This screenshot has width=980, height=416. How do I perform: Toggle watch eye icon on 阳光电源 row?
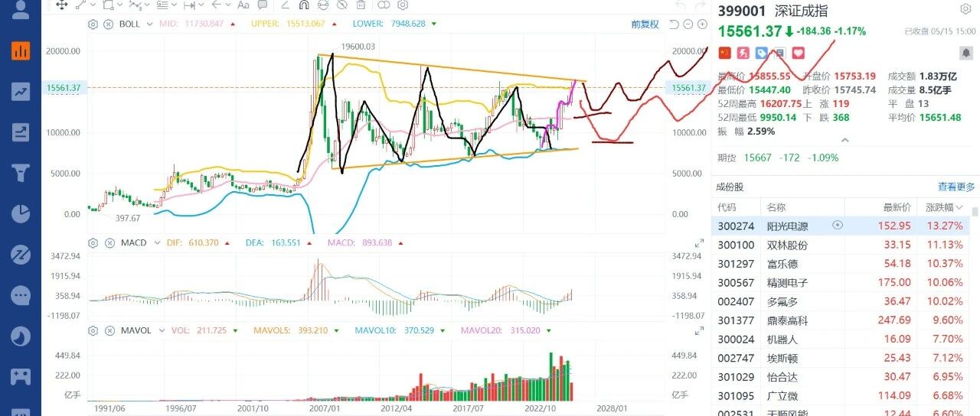[837, 226]
